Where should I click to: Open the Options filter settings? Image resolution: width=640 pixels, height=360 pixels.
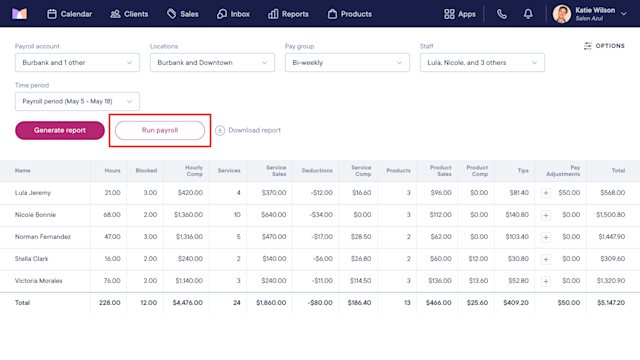point(604,46)
